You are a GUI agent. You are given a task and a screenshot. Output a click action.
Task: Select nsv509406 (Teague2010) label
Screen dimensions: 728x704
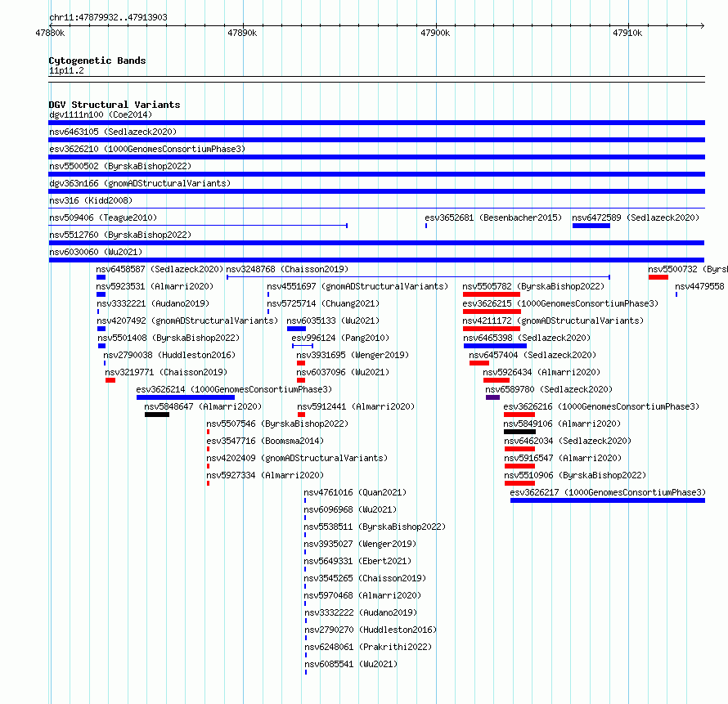tap(103, 217)
